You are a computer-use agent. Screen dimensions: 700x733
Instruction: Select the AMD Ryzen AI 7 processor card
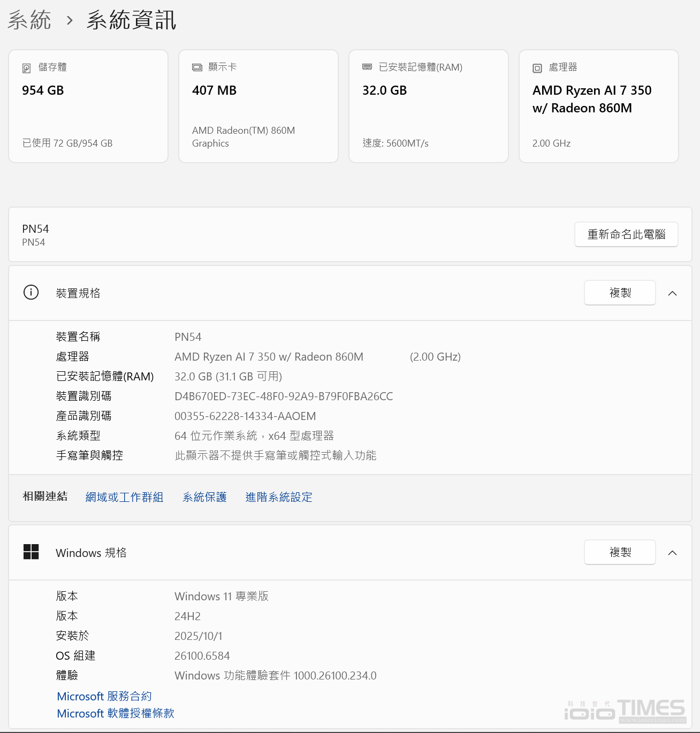[599, 106]
